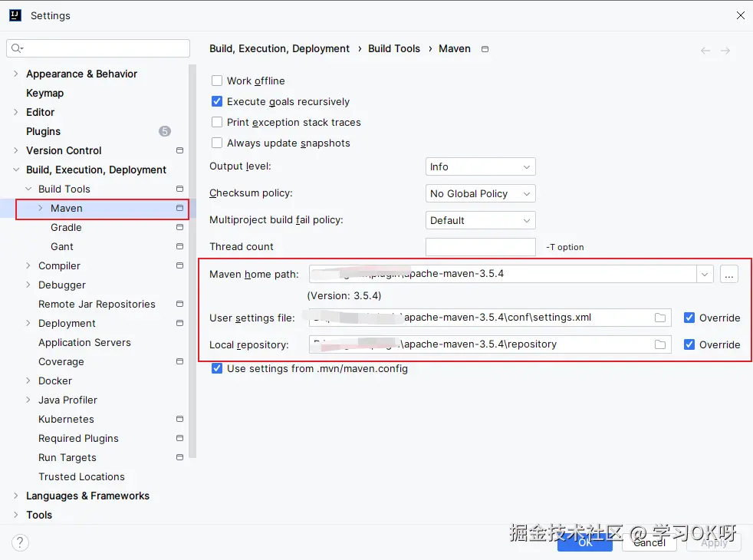
Task: Collapse the Build Tools node
Action: click(28, 189)
